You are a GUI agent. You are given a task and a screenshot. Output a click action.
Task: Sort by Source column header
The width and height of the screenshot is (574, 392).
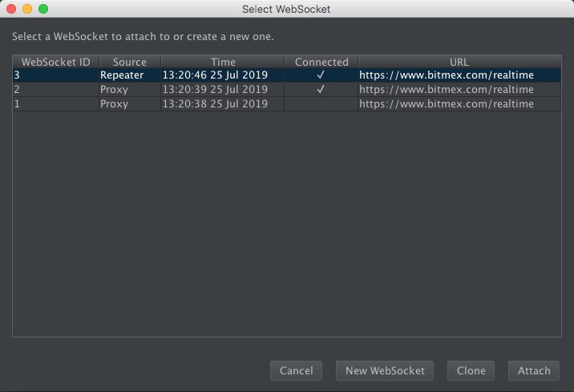pyautogui.click(x=130, y=62)
